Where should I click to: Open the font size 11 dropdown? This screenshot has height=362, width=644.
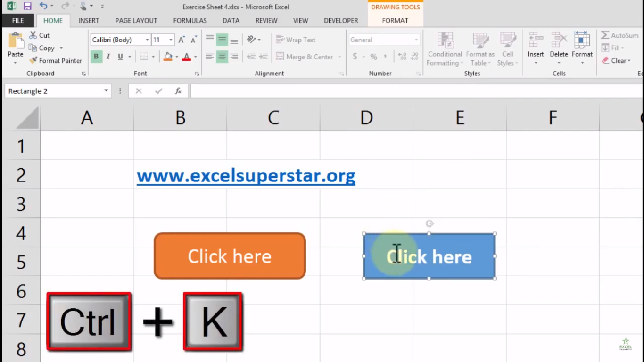point(171,40)
